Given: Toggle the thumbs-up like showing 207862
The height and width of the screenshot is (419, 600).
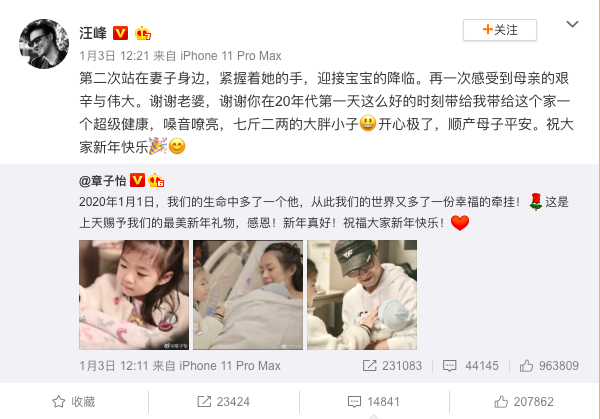Looking at the screenshot, I should pyautogui.click(x=524, y=402).
